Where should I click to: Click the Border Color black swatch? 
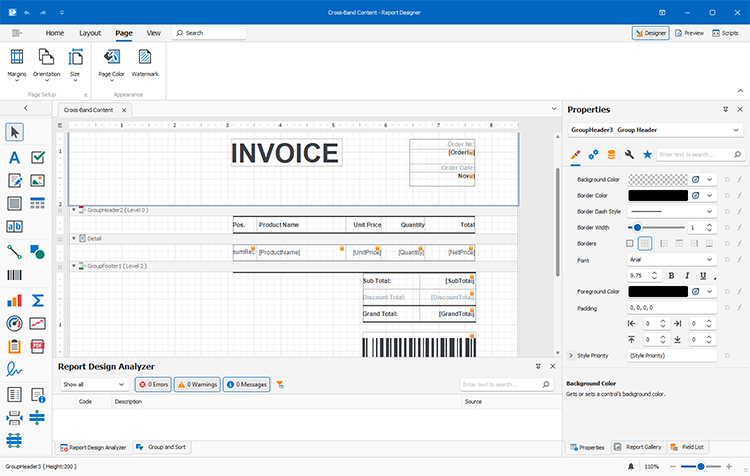click(x=657, y=196)
